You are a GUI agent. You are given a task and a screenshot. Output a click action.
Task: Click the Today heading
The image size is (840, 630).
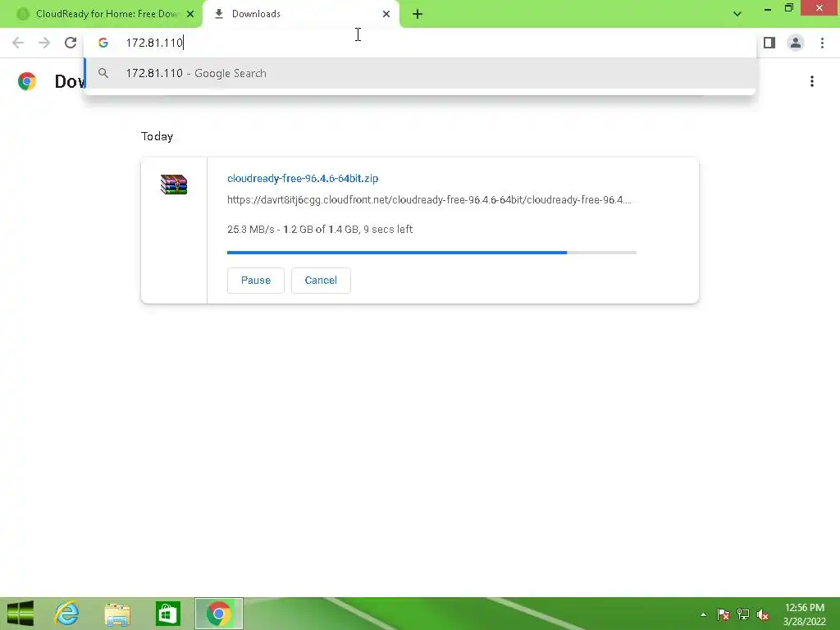click(157, 136)
